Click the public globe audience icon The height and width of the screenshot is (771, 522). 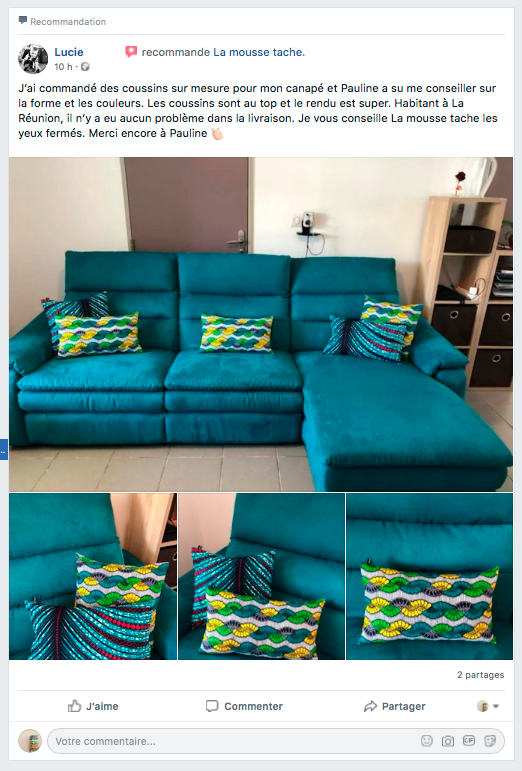pyautogui.click(x=85, y=67)
